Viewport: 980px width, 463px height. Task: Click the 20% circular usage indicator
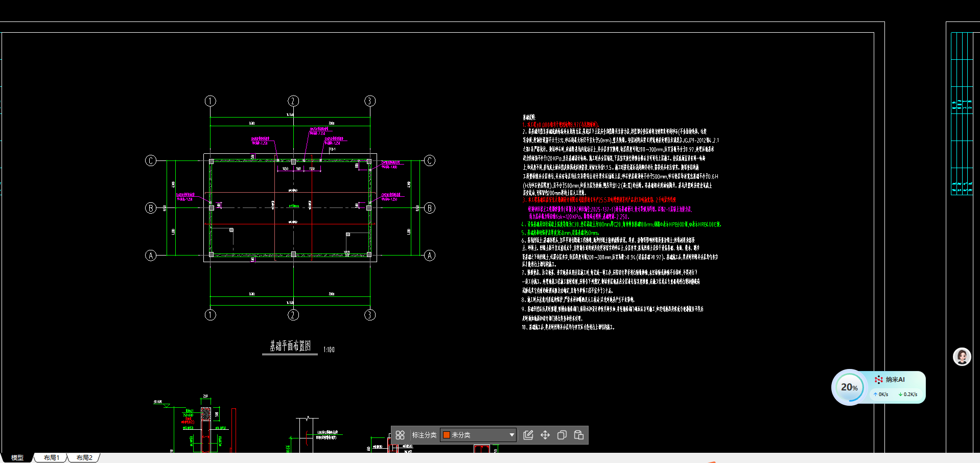tap(849, 387)
